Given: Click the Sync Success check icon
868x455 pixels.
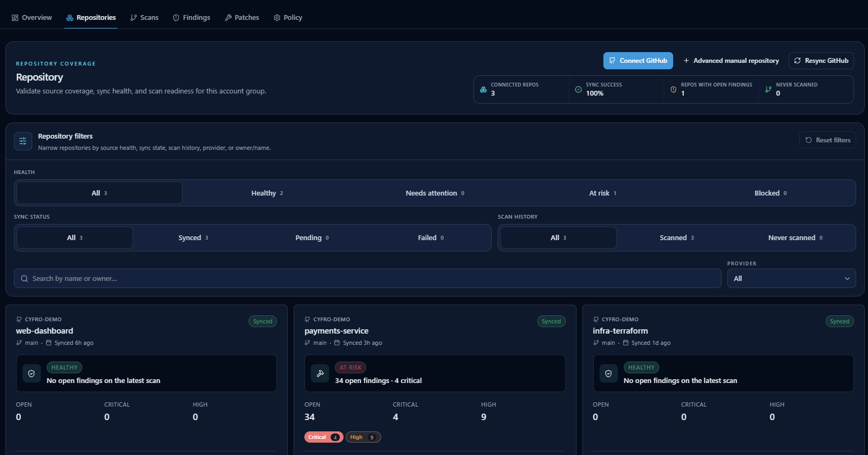Looking at the screenshot, I should (578, 90).
